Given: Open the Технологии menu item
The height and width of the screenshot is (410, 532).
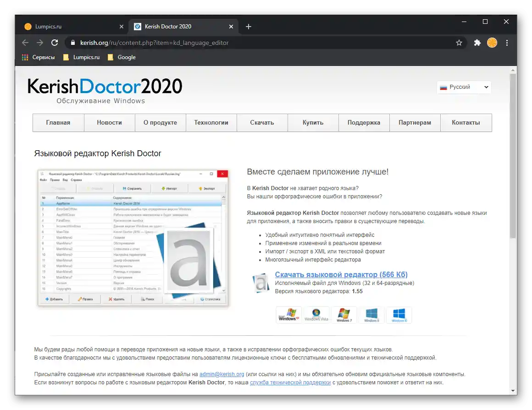Looking at the screenshot, I should point(211,123).
